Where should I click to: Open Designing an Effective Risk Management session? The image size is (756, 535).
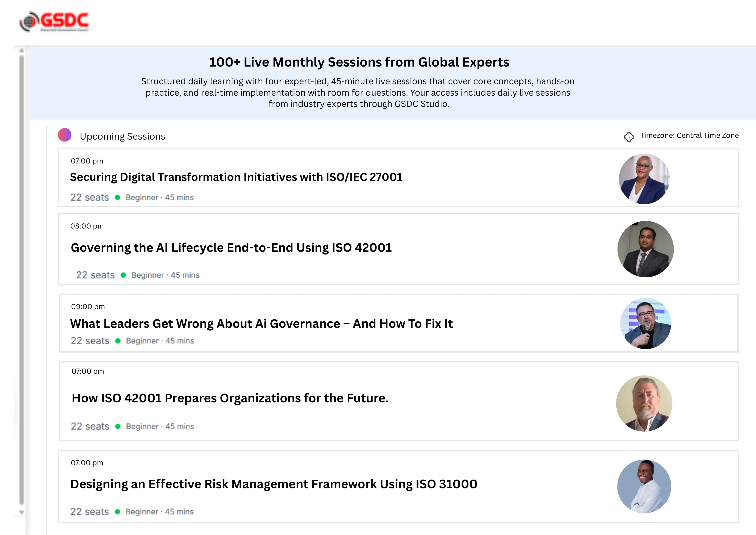tap(273, 484)
